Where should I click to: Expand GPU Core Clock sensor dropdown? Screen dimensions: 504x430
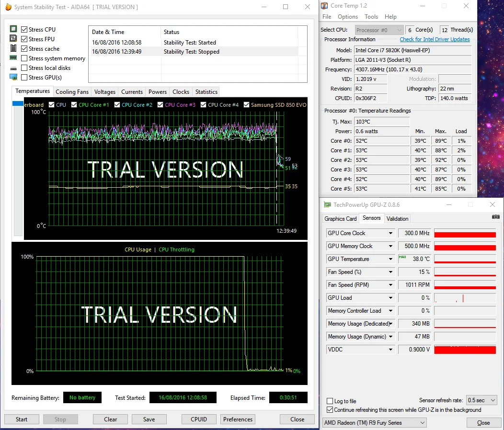pyautogui.click(x=390, y=233)
